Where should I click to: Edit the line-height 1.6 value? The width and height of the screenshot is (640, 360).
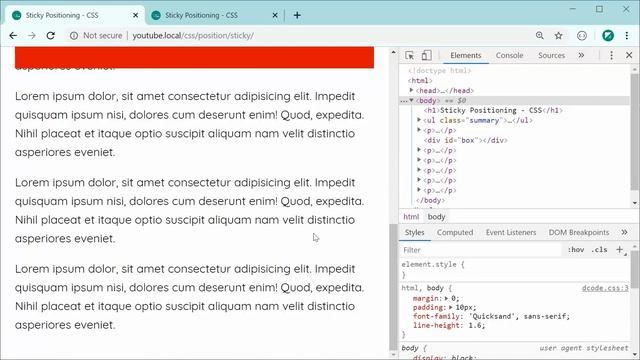click(475, 325)
